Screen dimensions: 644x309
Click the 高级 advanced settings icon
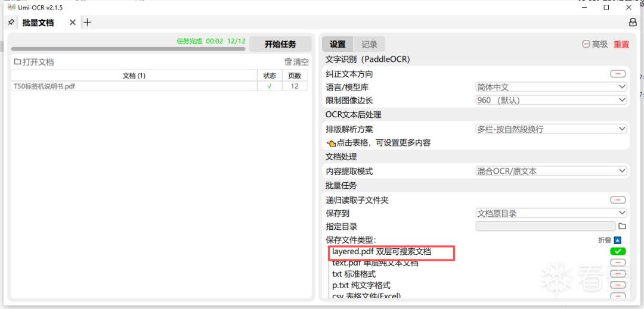pyautogui.click(x=586, y=44)
